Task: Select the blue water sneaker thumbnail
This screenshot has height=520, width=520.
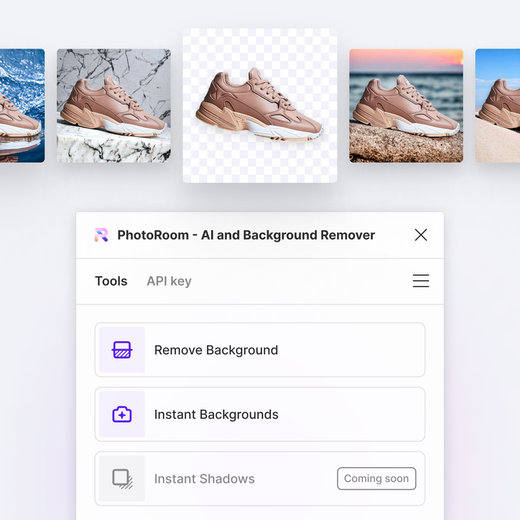Action: coord(22,106)
